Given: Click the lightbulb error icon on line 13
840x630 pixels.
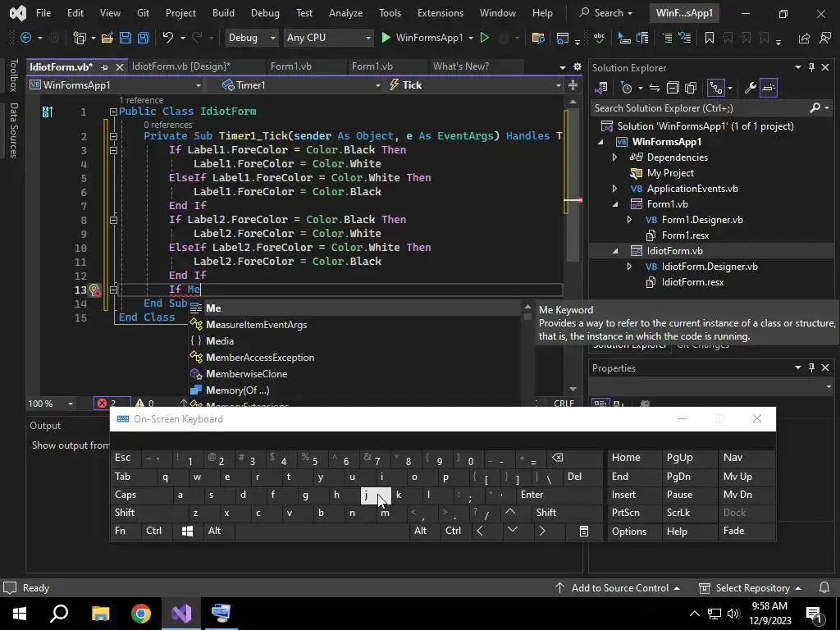Looking at the screenshot, I should tap(94, 290).
